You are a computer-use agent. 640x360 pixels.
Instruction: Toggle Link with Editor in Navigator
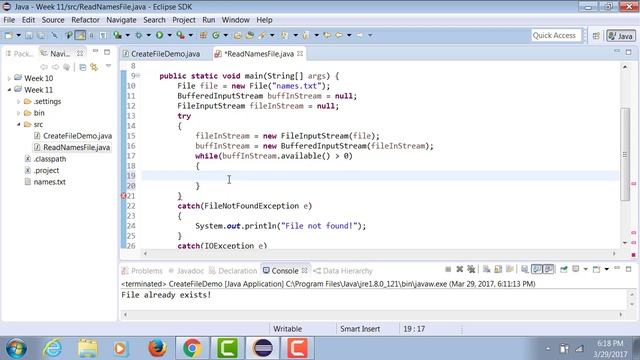click(94, 67)
